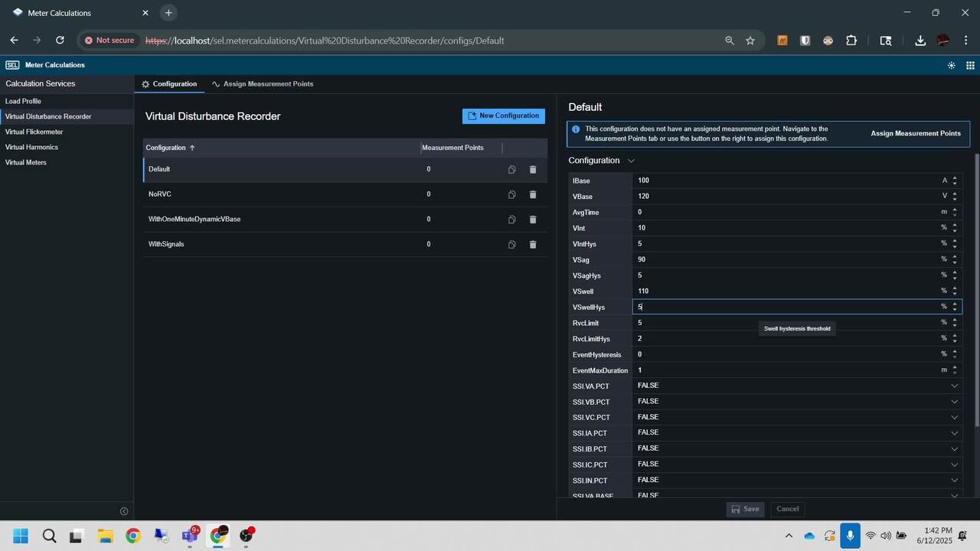Click the trash icon for WithSignals row
The image size is (980, 551).
[533, 245]
